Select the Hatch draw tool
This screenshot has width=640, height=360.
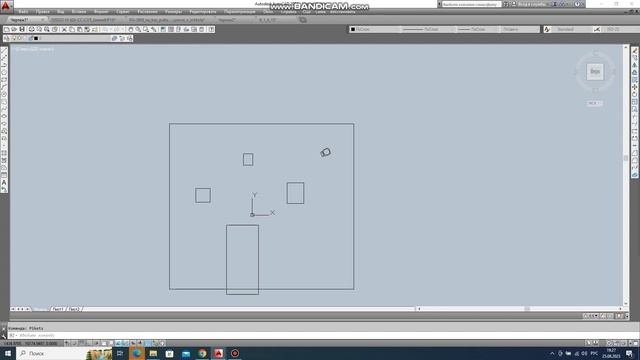click(4, 153)
